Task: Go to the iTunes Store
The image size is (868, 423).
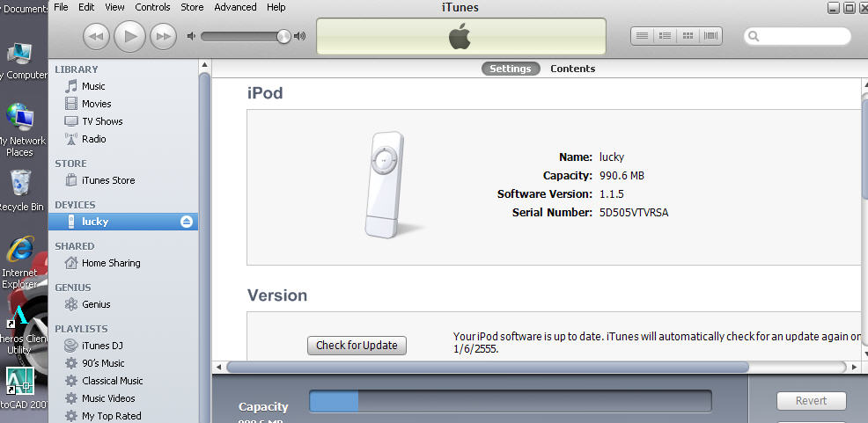Action: point(108,180)
